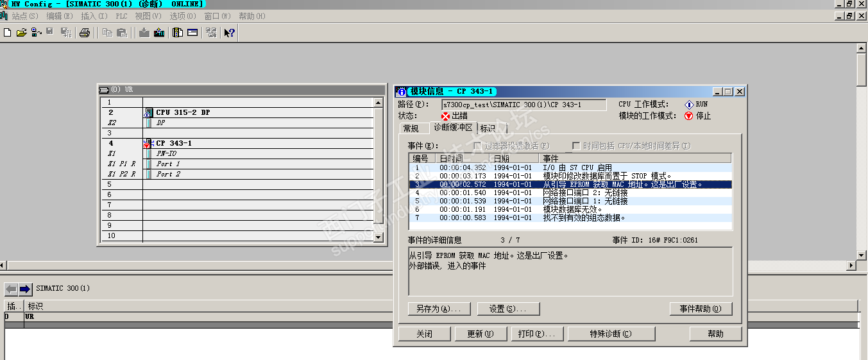Click the Print toolbar icon
The height and width of the screenshot is (360, 868).
click(x=84, y=32)
